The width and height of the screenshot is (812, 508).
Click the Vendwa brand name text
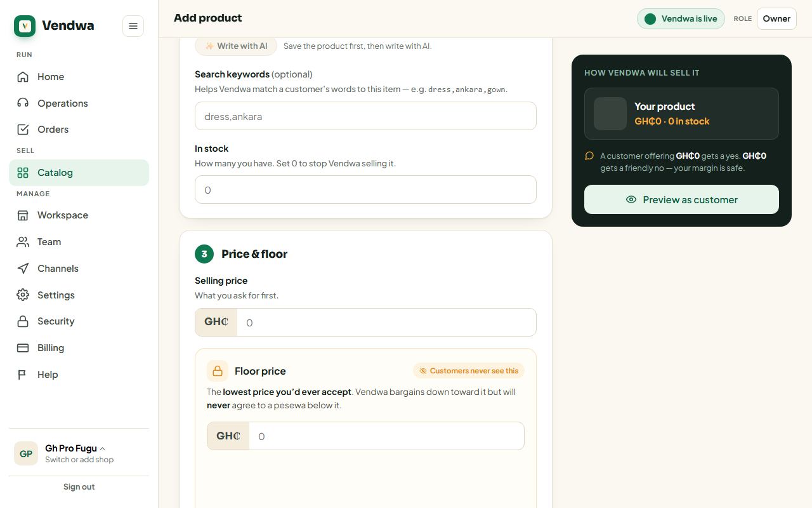pos(68,26)
